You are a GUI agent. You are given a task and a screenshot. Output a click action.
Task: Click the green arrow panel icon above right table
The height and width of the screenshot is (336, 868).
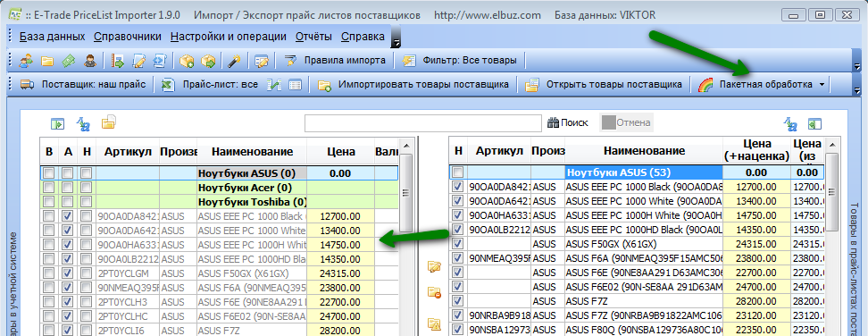tap(814, 123)
